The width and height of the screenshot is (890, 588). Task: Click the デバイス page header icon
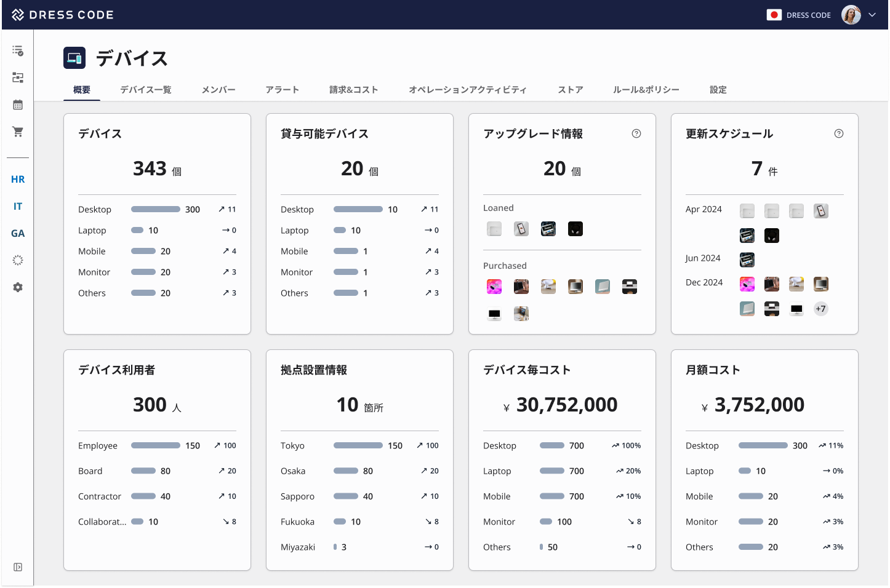(x=74, y=58)
